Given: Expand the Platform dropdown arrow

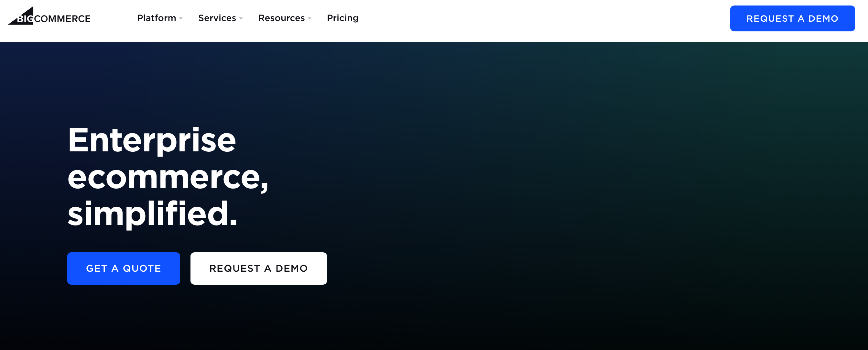Looking at the screenshot, I should [x=181, y=18].
